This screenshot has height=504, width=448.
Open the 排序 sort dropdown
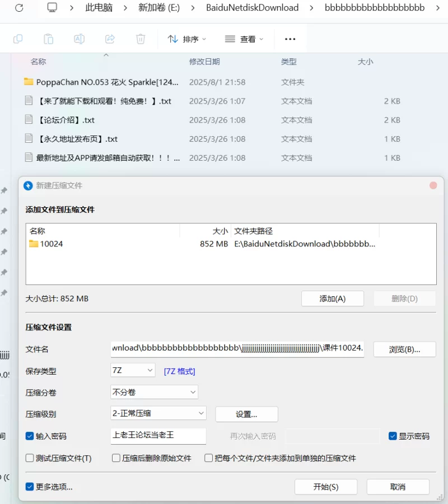click(186, 39)
